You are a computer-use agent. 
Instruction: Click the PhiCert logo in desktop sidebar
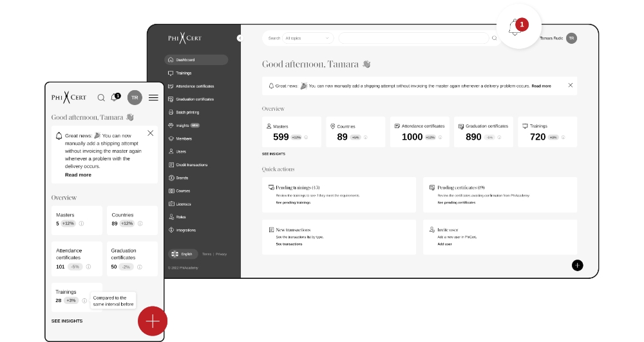[x=185, y=38]
